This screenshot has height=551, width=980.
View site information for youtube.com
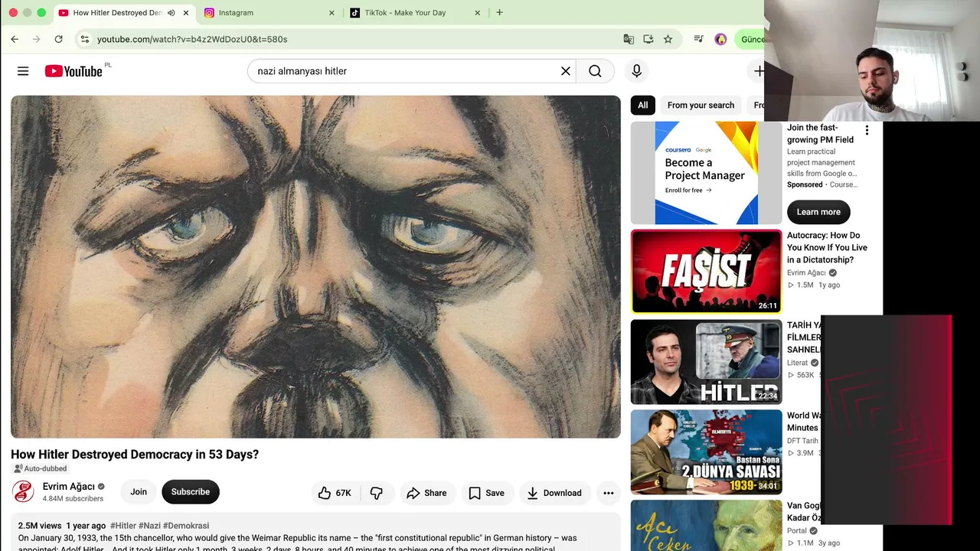click(x=84, y=39)
